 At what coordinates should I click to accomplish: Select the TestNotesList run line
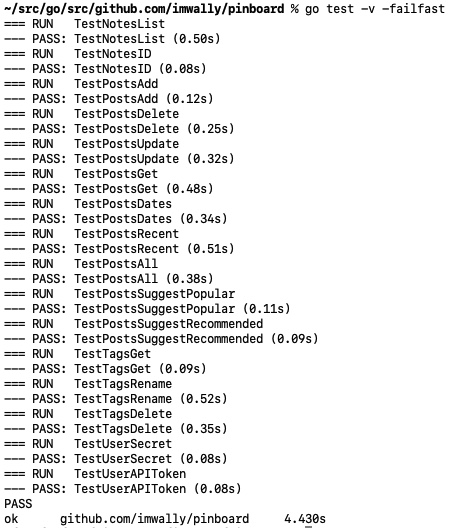(85, 24)
